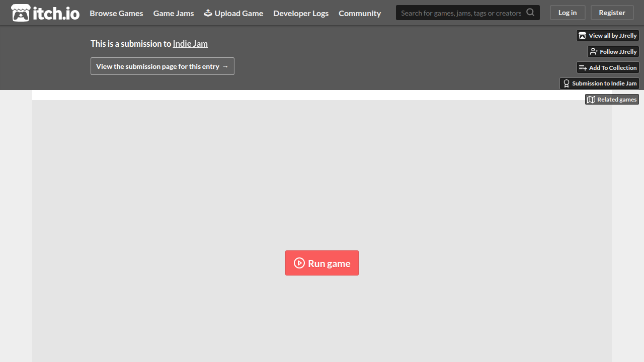The image size is (644, 362).
Task: Click the Log in button
Action: pyautogui.click(x=568, y=13)
